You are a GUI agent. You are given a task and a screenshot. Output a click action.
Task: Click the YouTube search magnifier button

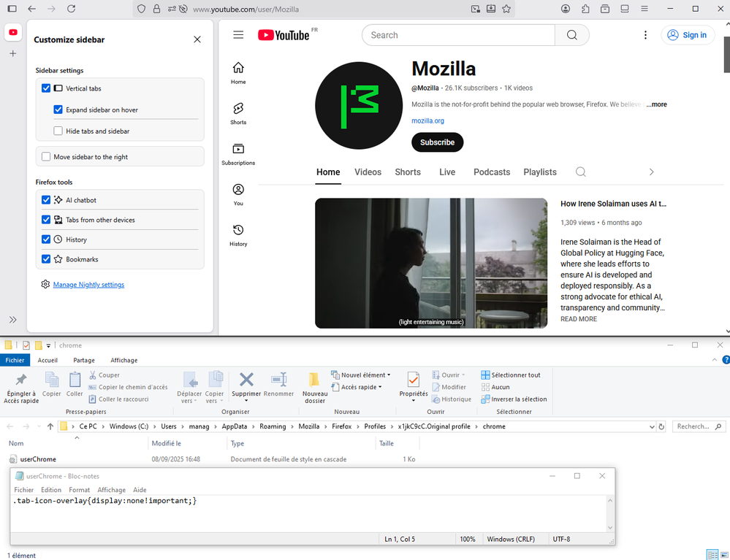[x=571, y=35]
